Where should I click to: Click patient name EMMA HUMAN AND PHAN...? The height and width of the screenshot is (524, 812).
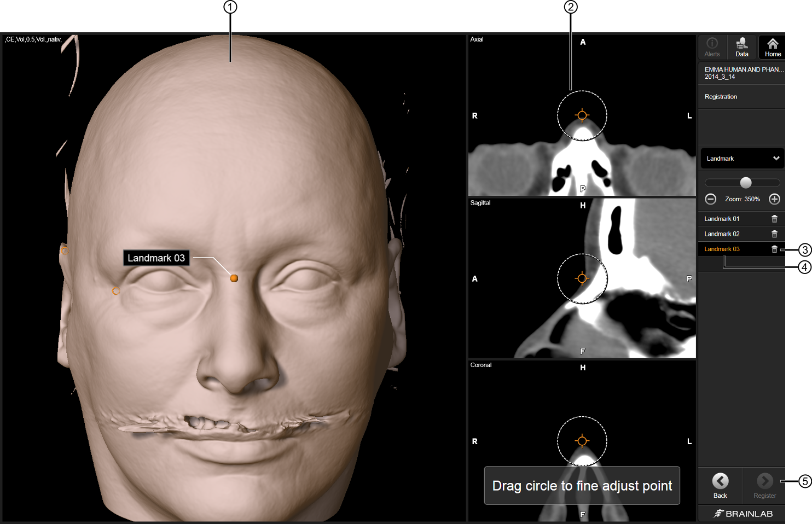point(744,69)
